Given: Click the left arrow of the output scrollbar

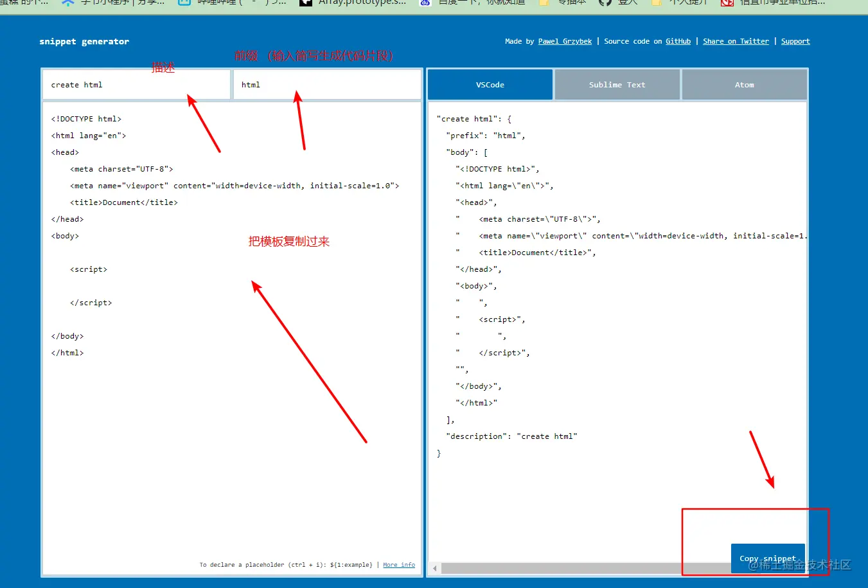Looking at the screenshot, I should 435,569.
